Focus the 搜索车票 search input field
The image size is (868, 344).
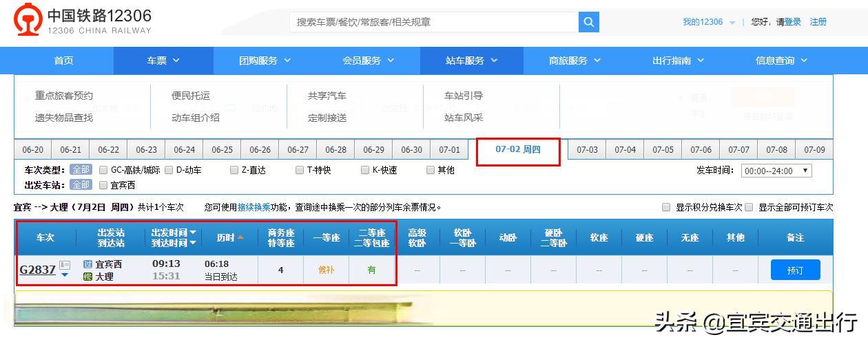pyautogui.click(x=434, y=22)
